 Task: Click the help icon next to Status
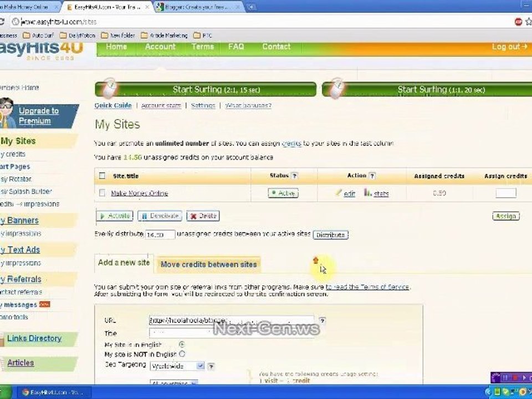click(294, 176)
